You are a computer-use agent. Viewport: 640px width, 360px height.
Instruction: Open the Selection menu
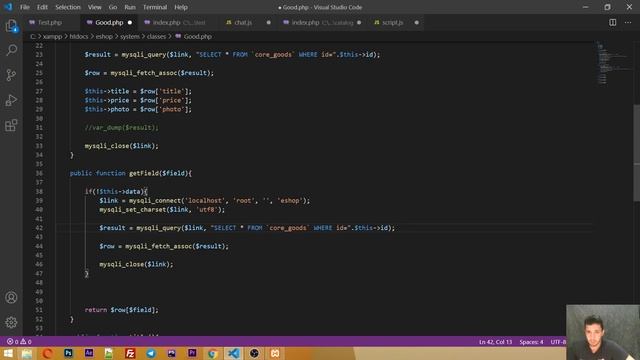pyautogui.click(x=68, y=7)
